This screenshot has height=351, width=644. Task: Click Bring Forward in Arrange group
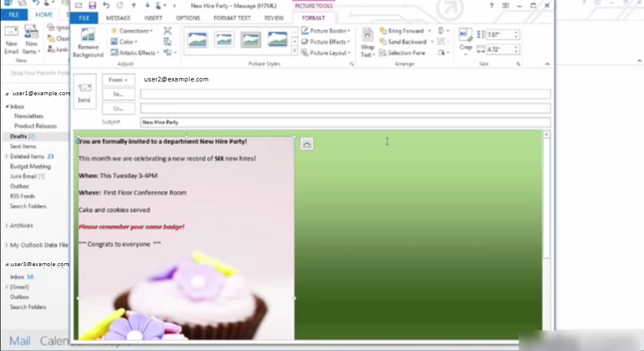[402, 31]
